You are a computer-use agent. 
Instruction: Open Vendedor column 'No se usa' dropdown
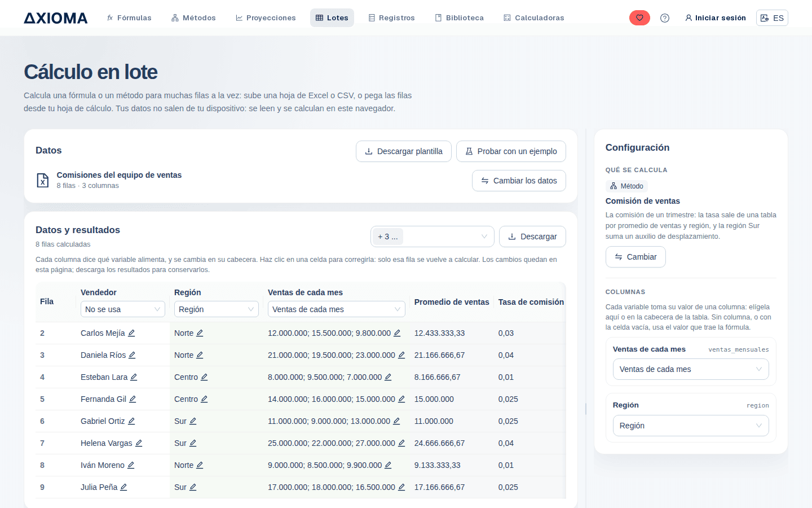point(123,309)
